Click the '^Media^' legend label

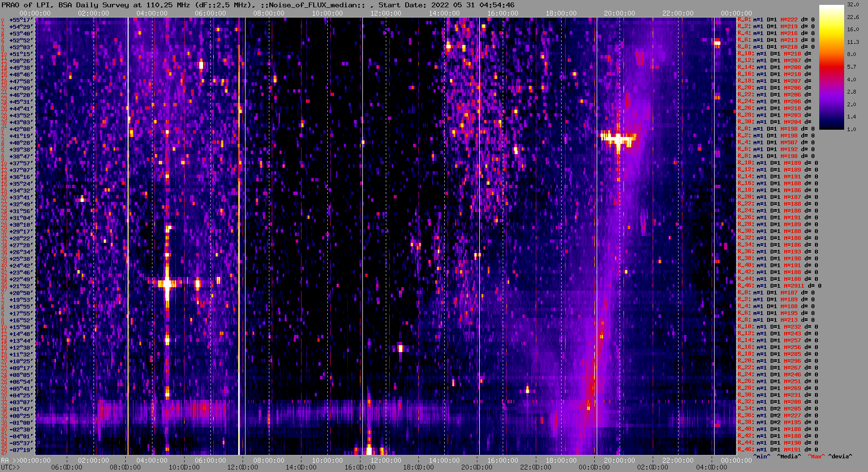point(789,456)
